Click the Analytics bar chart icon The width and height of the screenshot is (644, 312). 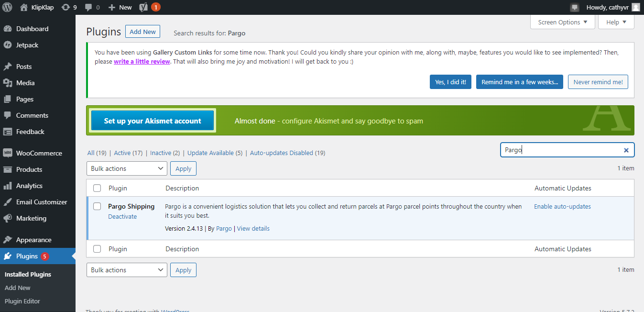click(8, 186)
